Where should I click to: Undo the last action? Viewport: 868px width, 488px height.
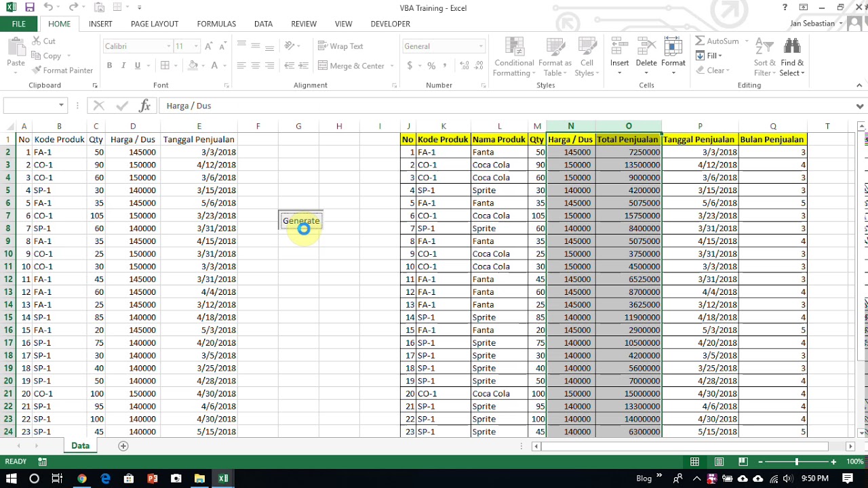(48, 7)
